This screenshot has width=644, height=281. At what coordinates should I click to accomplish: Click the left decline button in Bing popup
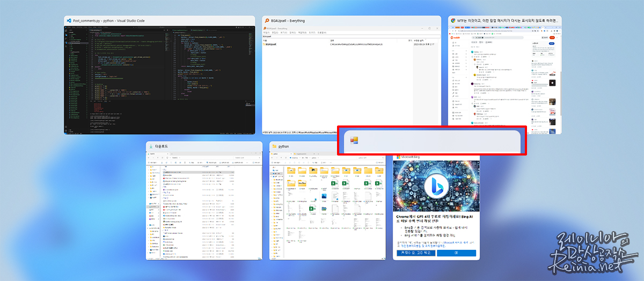416,252
